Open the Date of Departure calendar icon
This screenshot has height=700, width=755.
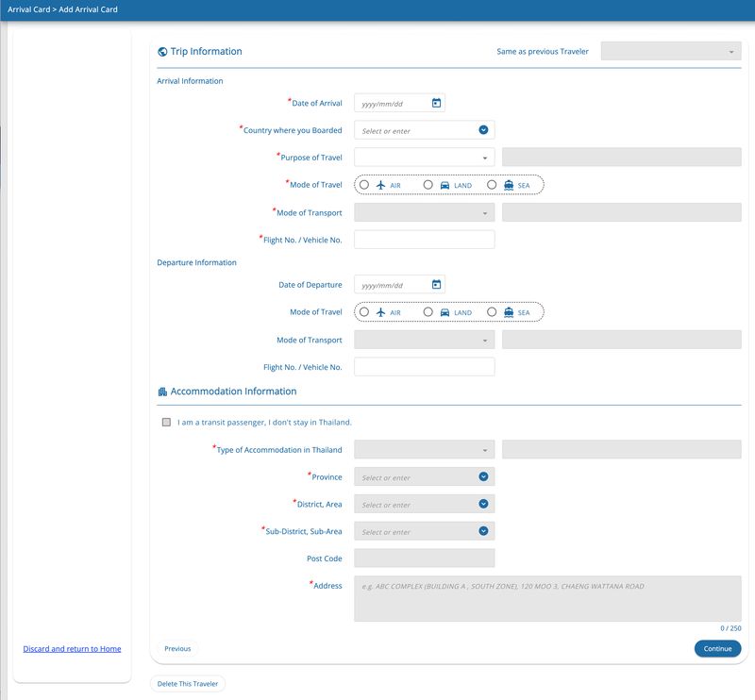pyautogui.click(x=436, y=284)
